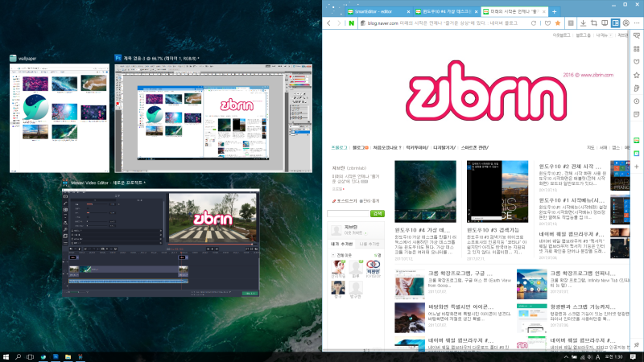
Task: Toggle the highlighted sidebar panel button
Action: (615, 23)
